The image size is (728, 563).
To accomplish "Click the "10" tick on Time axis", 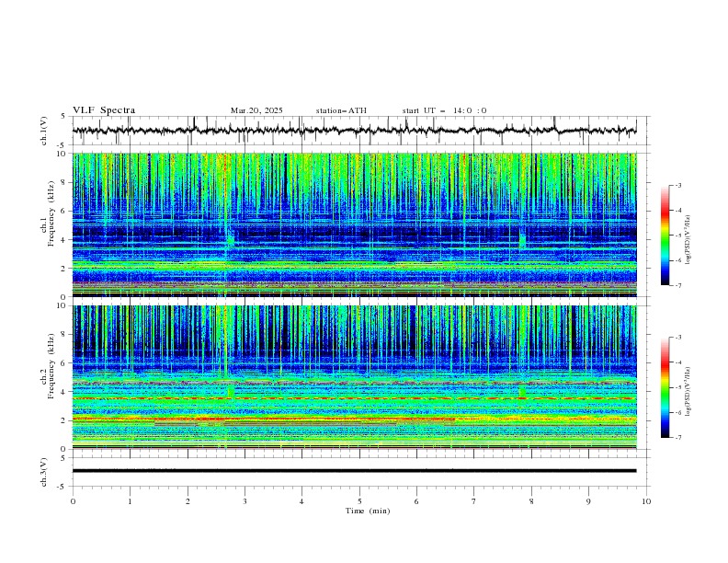I will pyautogui.click(x=646, y=501).
